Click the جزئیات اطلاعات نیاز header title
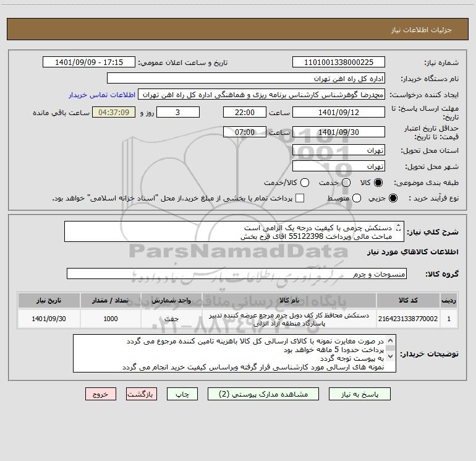 [422, 30]
